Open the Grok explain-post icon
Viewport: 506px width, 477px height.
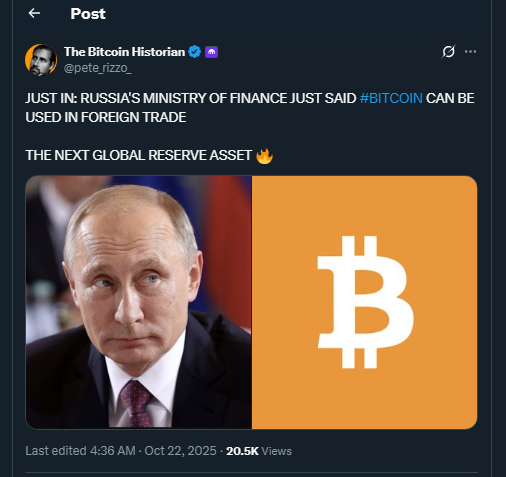[448, 52]
